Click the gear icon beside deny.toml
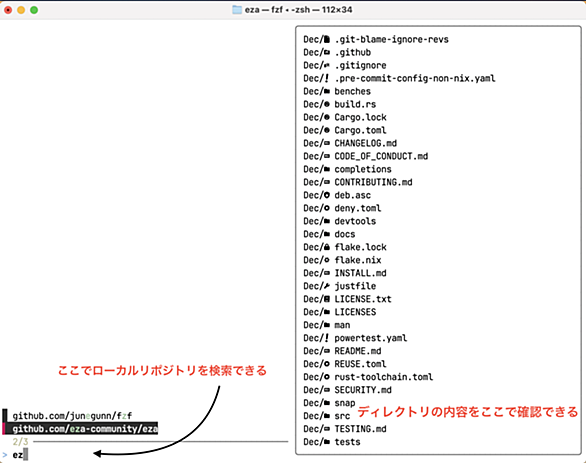This screenshot has width=586, height=463. tap(327, 208)
